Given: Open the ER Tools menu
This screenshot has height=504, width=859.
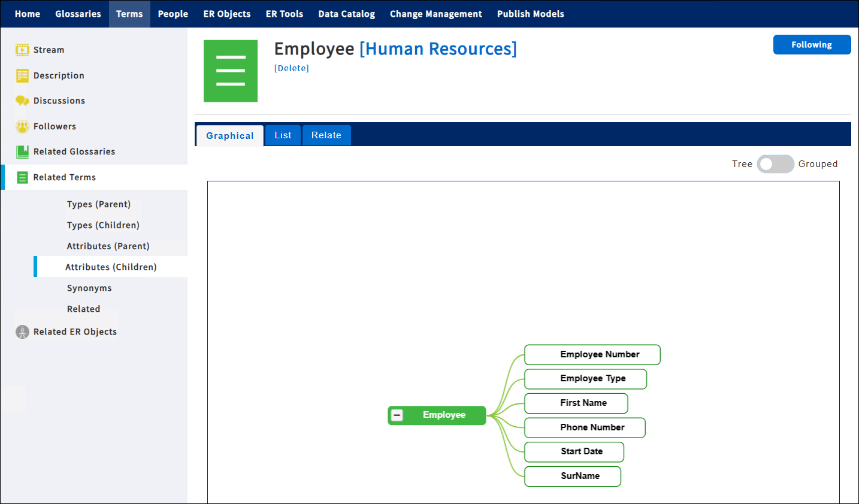Looking at the screenshot, I should pos(285,14).
